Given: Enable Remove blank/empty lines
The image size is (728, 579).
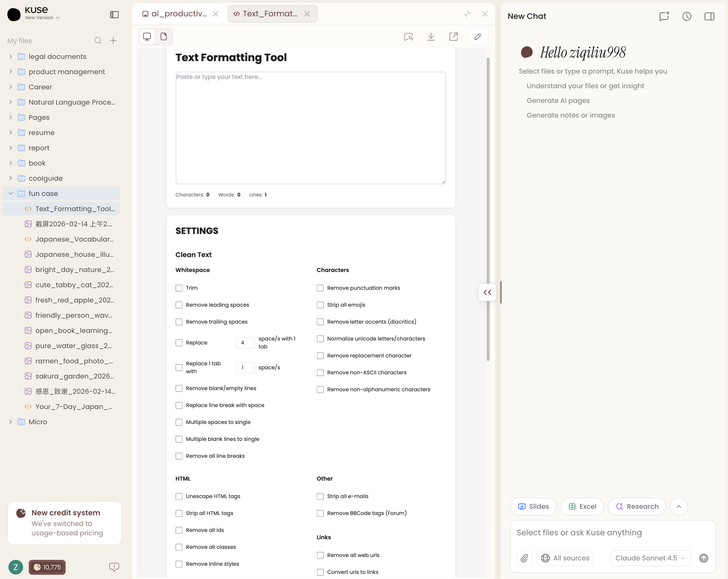Looking at the screenshot, I should 179,388.
